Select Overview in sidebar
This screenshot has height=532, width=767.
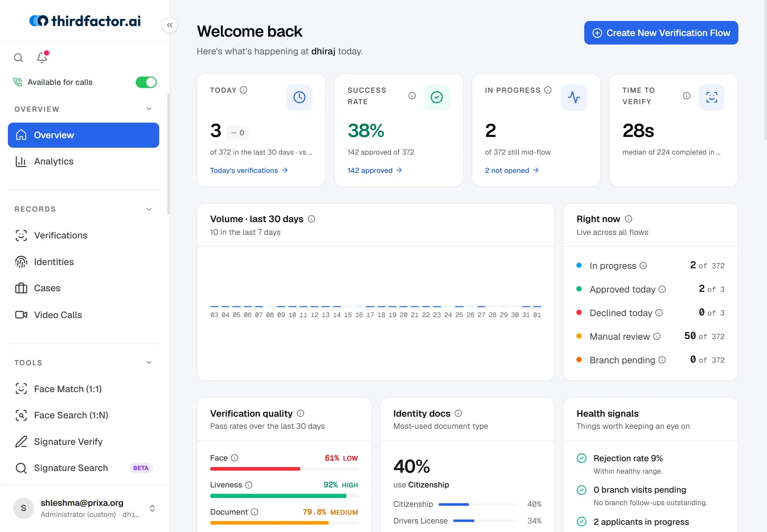[83, 135]
